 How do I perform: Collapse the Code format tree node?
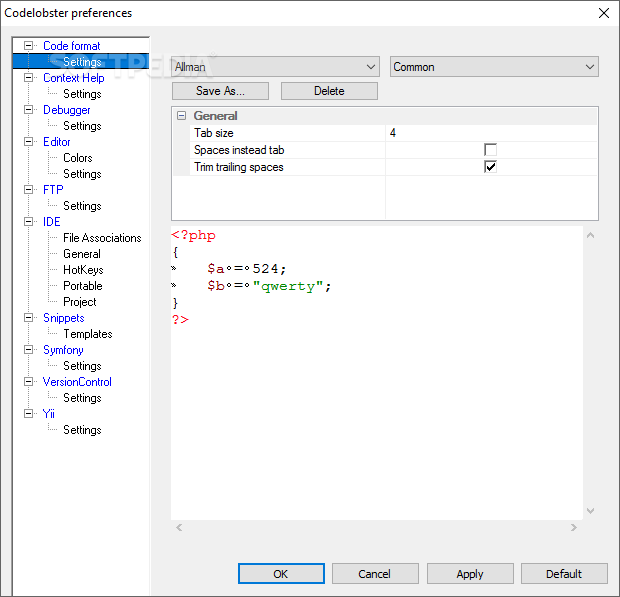click(x=28, y=46)
